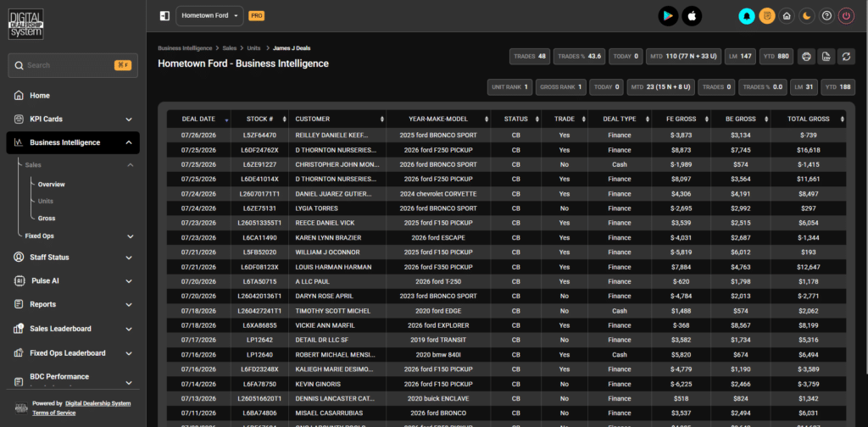Click the Digital Dealership System logo
The image size is (868, 427).
26,24
